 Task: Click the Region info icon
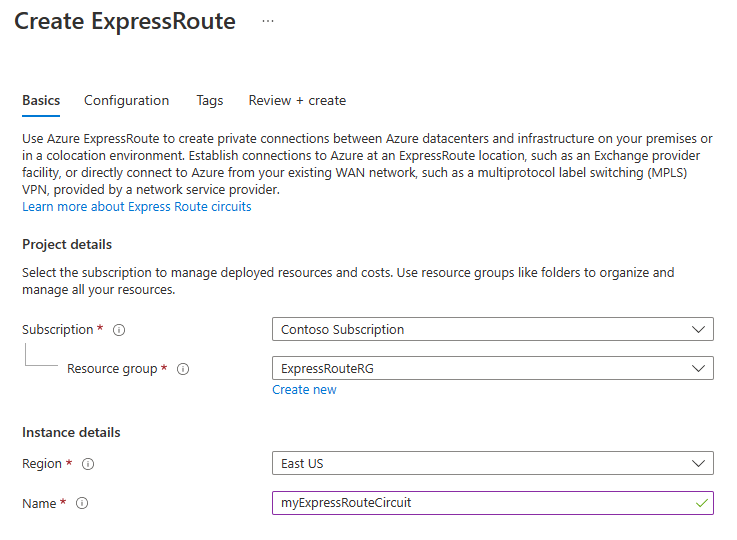click(x=88, y=464)
